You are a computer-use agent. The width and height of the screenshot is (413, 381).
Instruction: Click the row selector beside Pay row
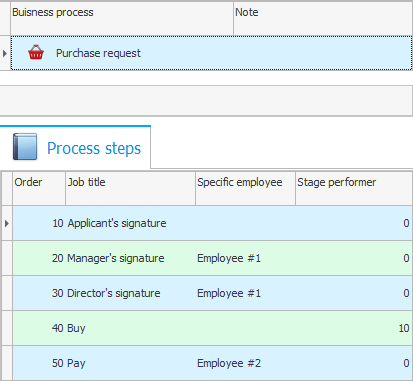pyautogui.click(x=7, y=363)
